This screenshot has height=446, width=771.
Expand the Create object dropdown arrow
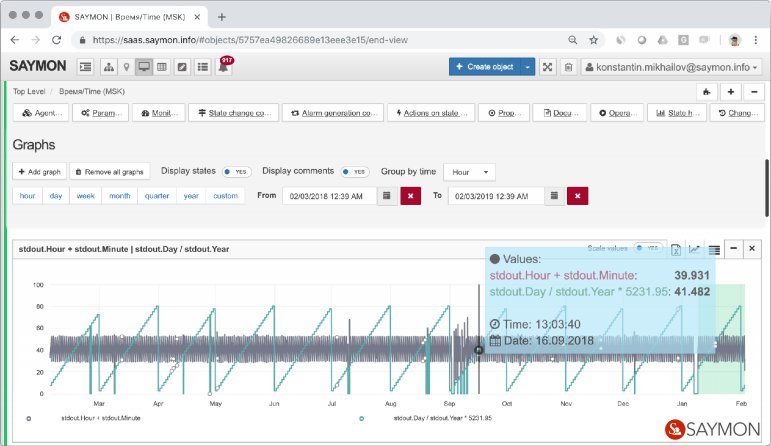(x=527, y=67)
